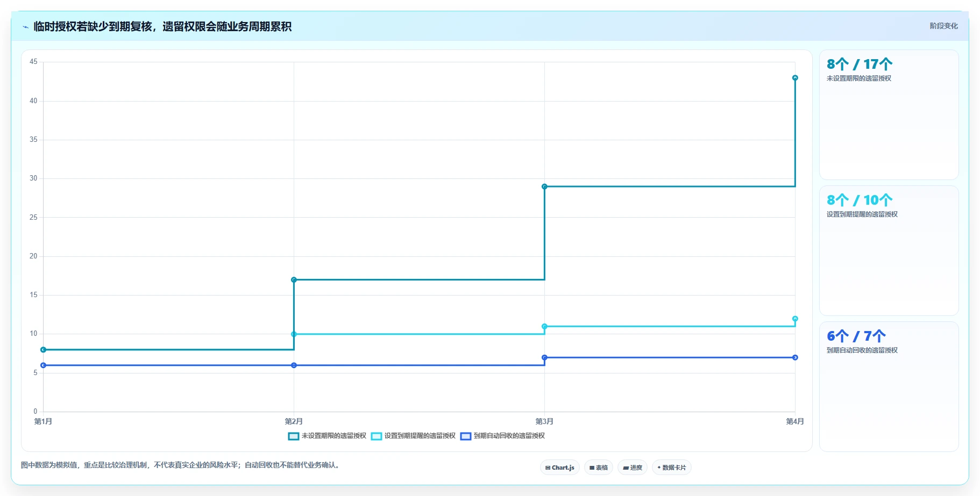Select the cyan data point at 12 in 第4月
The width and height of the screenshot is (980, 496).
tap(795, 319)
